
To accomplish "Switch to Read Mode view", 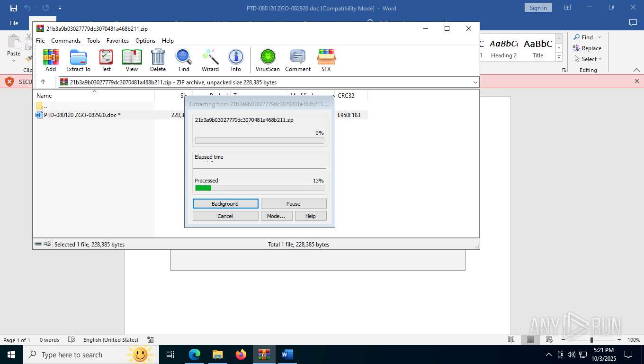I will pos(511,340).
